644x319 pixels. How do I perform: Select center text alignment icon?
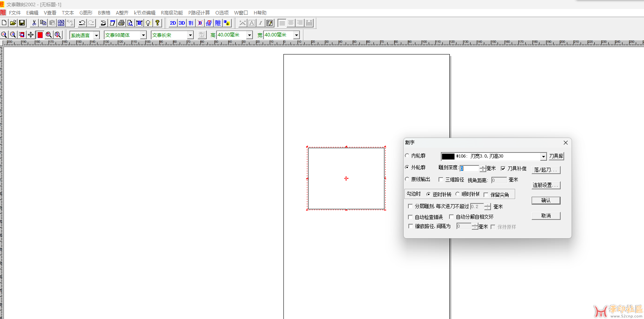(291, 23)
